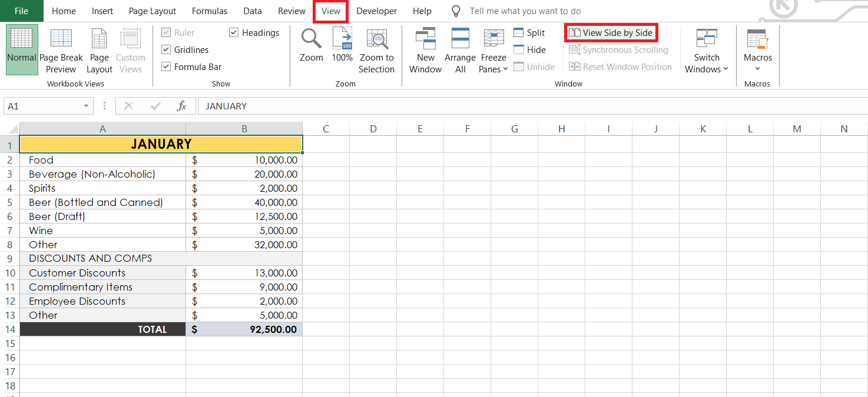
Task: Select the Complimentary Items cell
Action: tap(102, 287)
